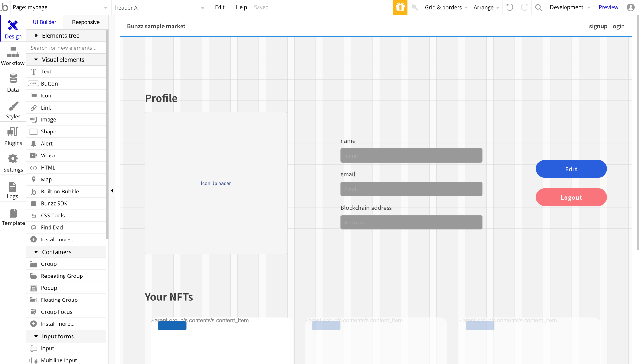Click the undo arrow icon
639x364 pixels.
click(x=510, y=7)
